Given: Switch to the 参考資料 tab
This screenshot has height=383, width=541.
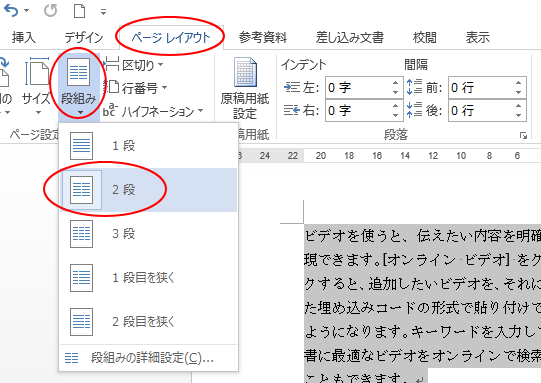Looking at the screenshot, I should click(x=263, y=37).
